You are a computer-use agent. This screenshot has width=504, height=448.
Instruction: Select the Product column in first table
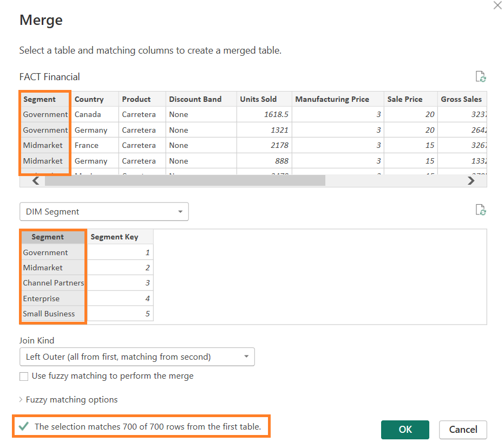[x=136, y=99]
